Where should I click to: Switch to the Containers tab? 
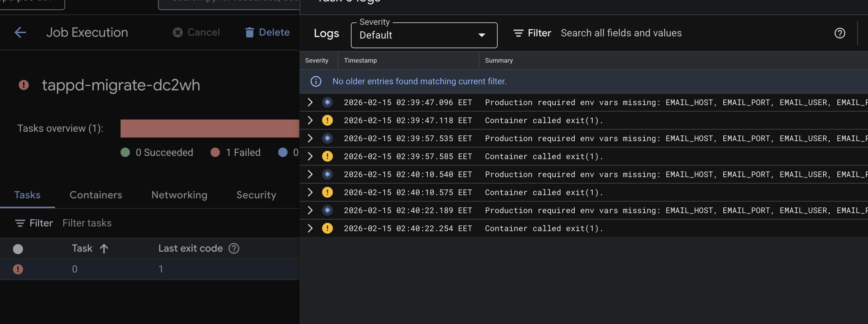pos(96,195)
